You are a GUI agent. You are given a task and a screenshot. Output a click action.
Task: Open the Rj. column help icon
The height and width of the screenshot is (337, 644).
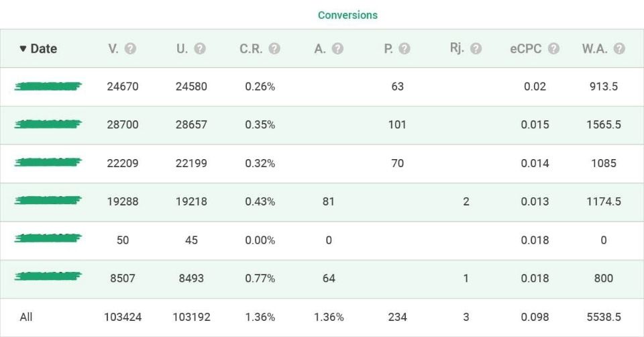click(x=476, y=49)
